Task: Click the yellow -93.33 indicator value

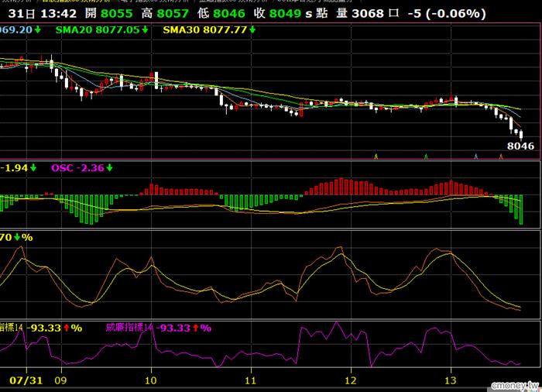Action: coord(43,328)
